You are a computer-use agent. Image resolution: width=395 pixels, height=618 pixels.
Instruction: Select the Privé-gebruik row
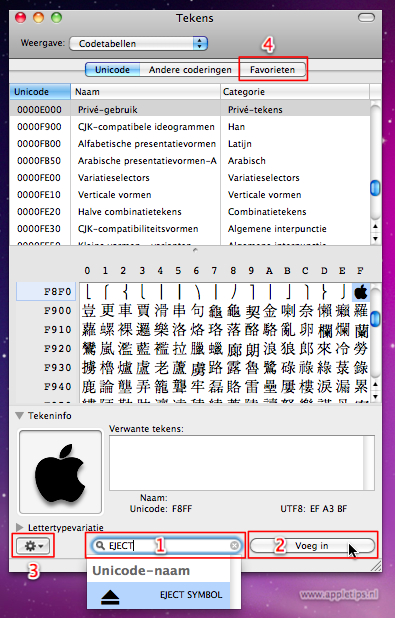click(x=189, y=110)
